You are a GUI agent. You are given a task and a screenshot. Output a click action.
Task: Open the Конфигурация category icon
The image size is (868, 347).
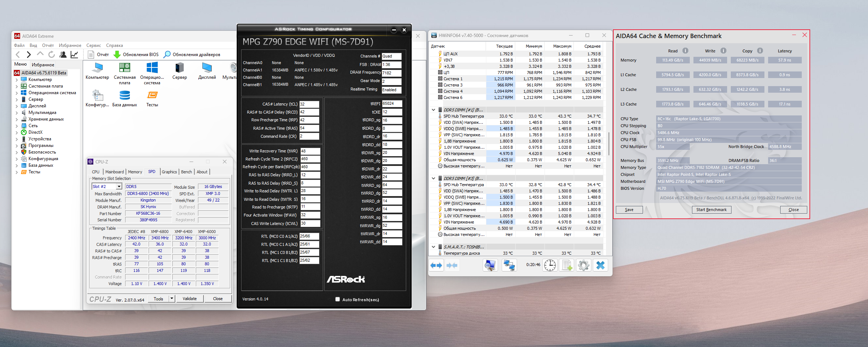pyautogui.click(x=97, y=98)
